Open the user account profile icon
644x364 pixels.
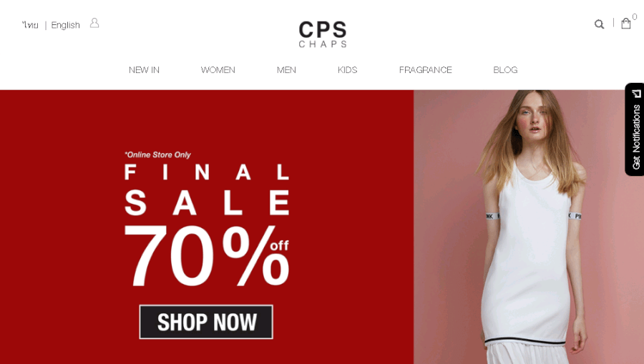[94, 23]
